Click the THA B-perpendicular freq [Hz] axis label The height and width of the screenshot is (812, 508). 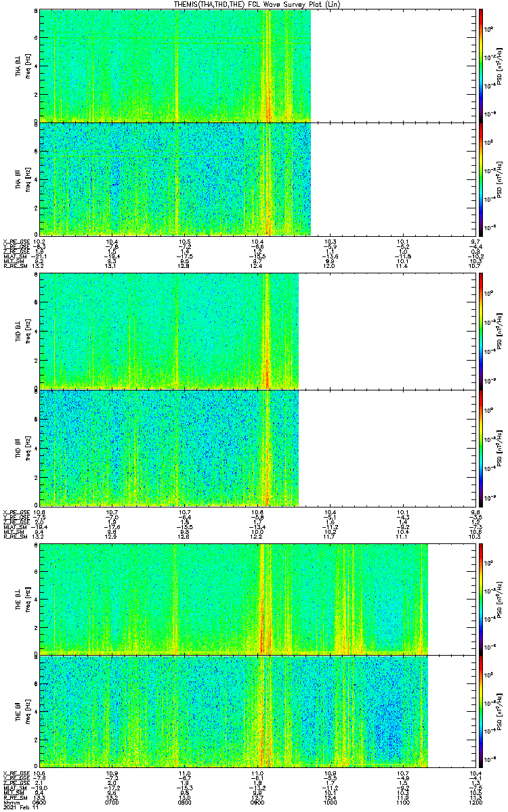click(28, 66)
